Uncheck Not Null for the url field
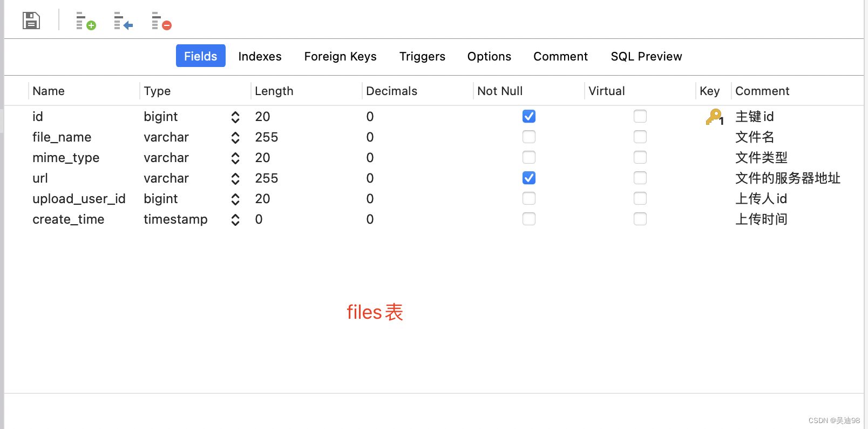868x429 pixels. point(529,178)
